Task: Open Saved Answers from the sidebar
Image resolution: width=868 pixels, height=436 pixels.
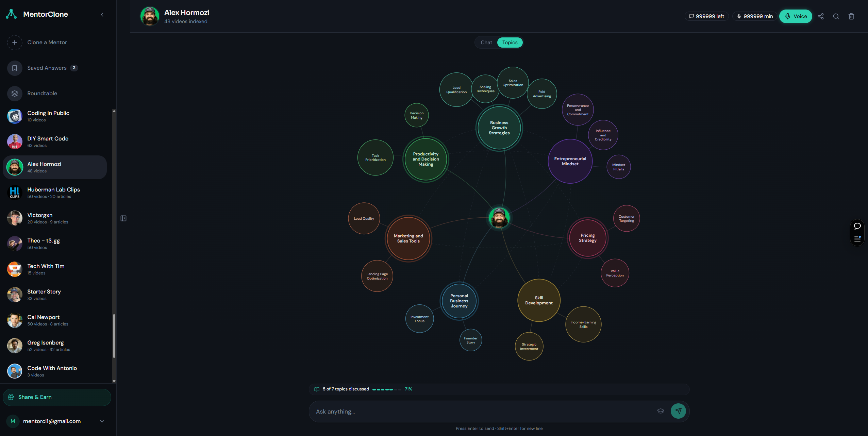Action: (x=47, y=68)
